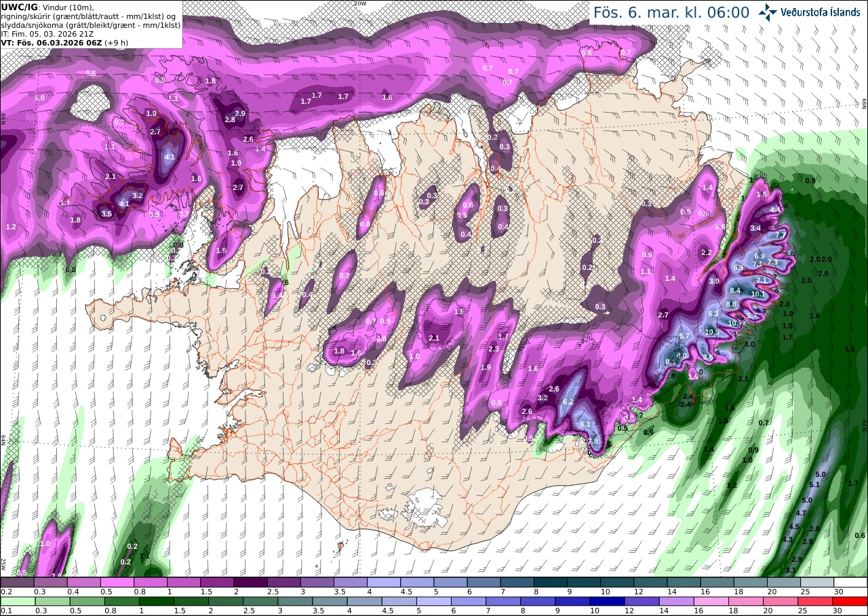The height and width of the screenshot is (616, 868).
Task: Click the 10.1 precipitation value on the map
Action: pyautogui.click(x=757, y=294)
